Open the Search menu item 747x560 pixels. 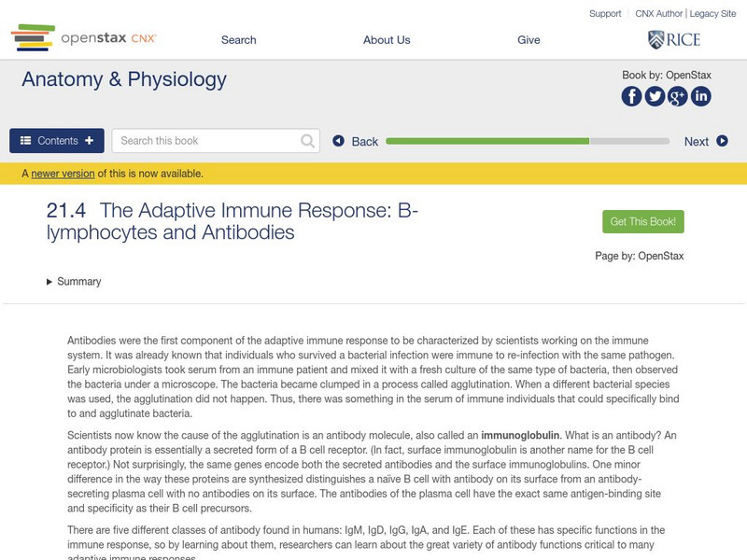pyautogui.click(x=239, y=40)
